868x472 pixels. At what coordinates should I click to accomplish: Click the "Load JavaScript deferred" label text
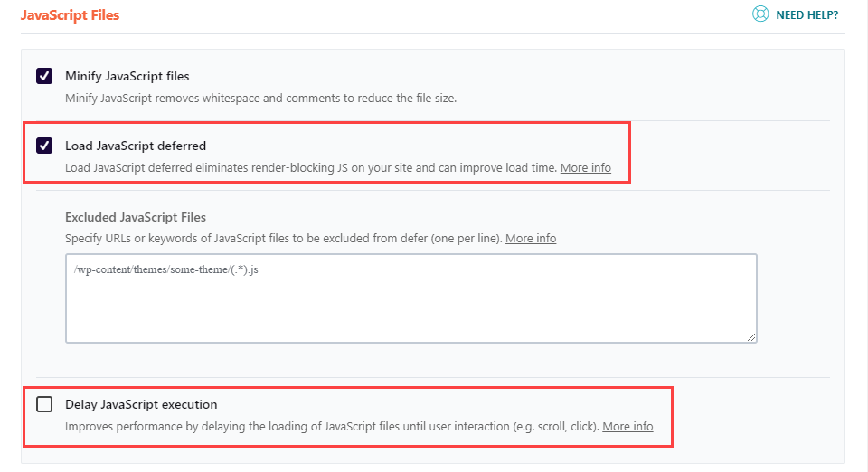[136, 146]
